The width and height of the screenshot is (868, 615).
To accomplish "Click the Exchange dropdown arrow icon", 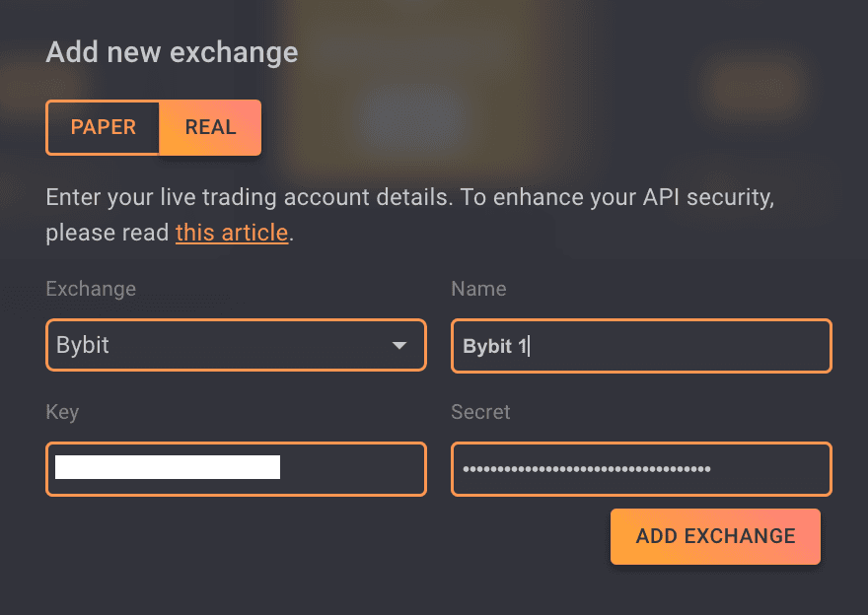I will click(x=399, y=346).
